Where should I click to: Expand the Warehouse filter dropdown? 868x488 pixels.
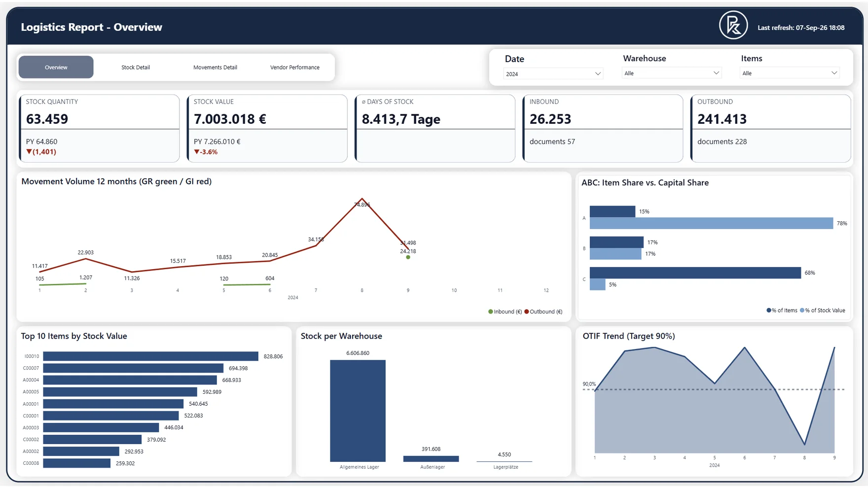(672, 73)
